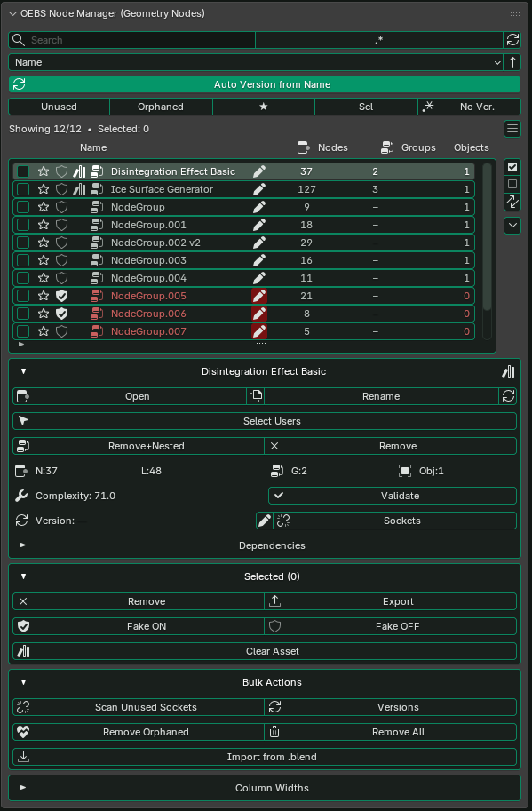Screen dimensions: 532x811
Task: Click node group icon on NodeGroup.004 row
Action: click(97, 278)
